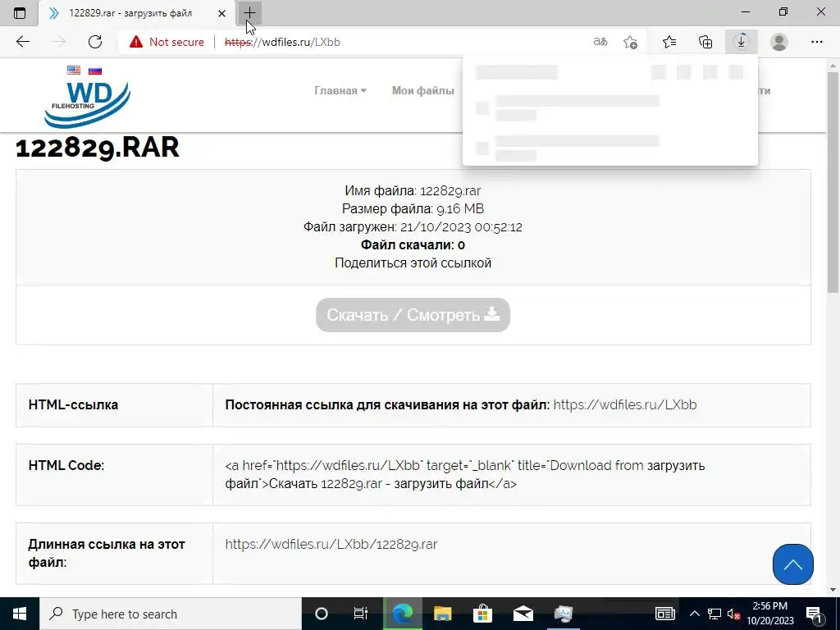
Task: Open the notification center icon
Action: 815,614
